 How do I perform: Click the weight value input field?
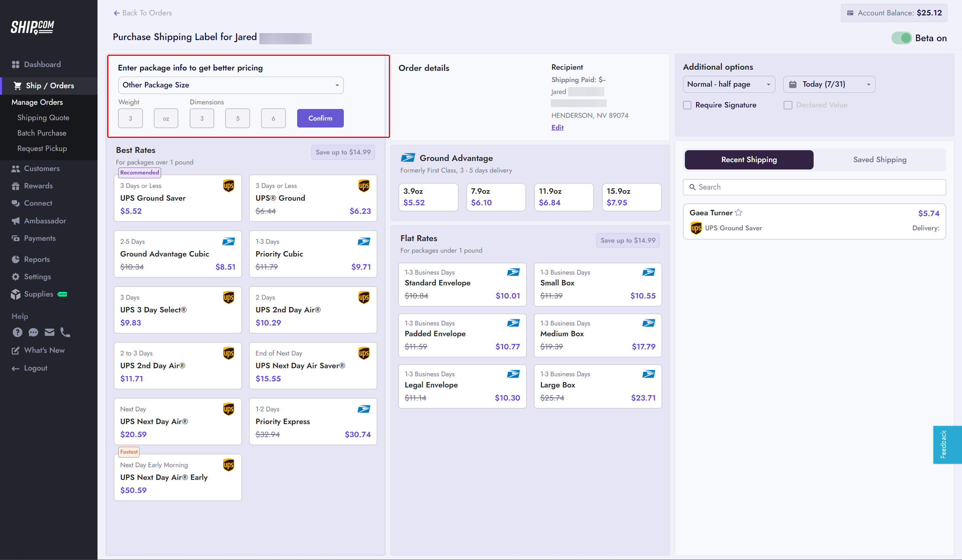point(130,118)
